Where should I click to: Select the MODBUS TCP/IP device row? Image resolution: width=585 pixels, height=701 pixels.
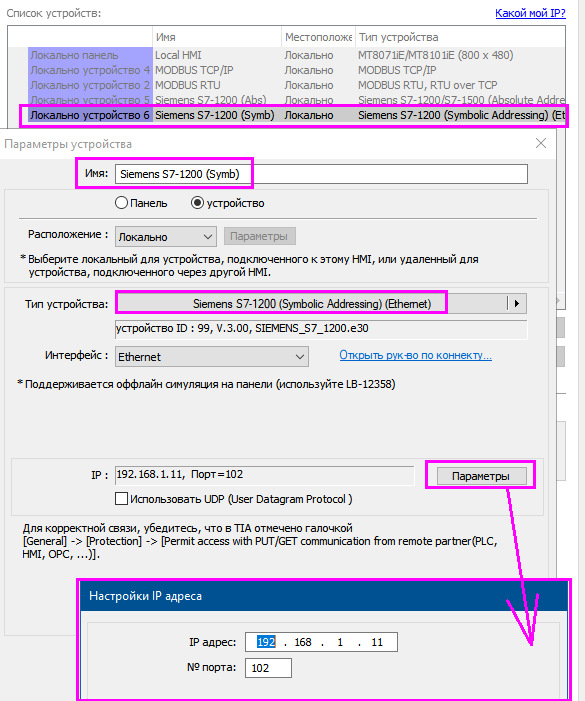point(286,70)
